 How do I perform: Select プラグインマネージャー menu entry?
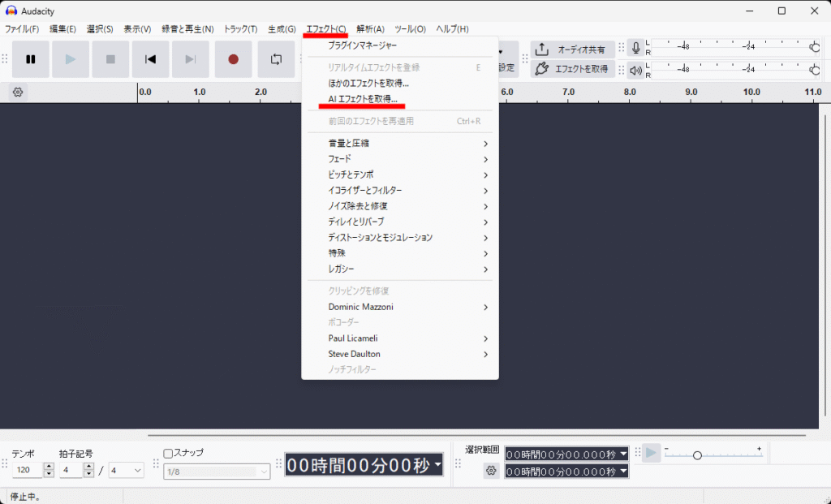coord(399,45)
